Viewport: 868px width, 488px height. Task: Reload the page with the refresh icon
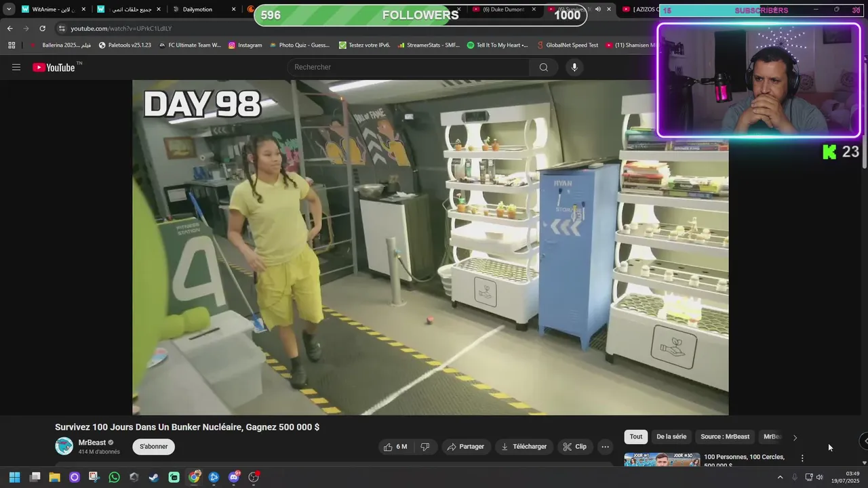point(42,28)
